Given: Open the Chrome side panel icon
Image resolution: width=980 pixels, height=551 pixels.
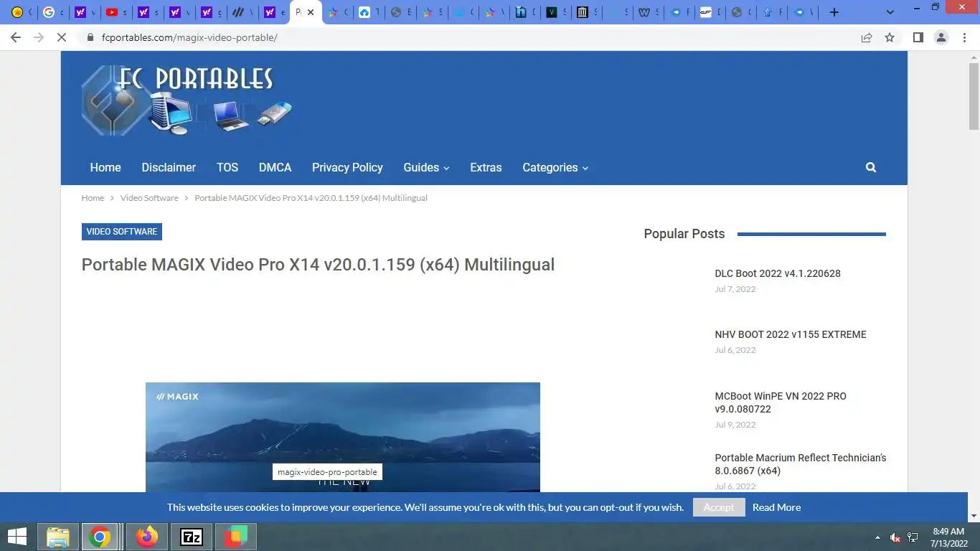Looking at the screenshot, I should [x=918, y=37].
